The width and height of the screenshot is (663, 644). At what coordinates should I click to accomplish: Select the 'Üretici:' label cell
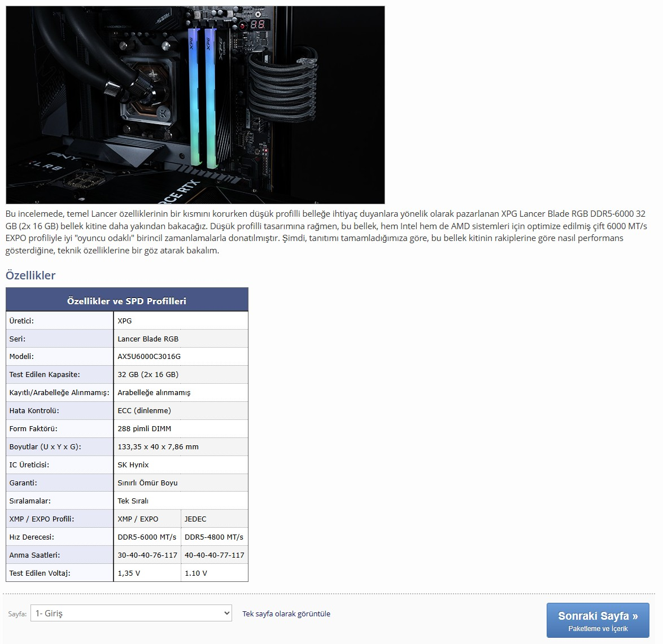pos(60,321)
